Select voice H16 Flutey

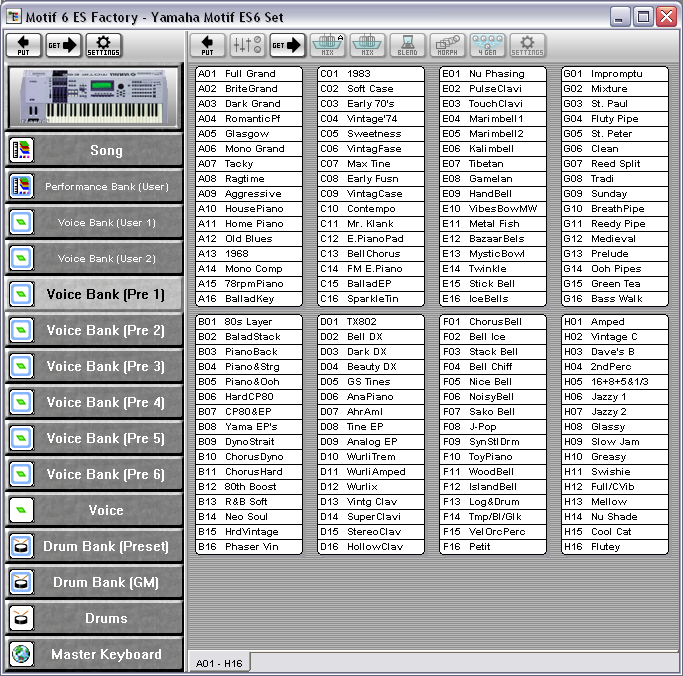tap(615, 547)
